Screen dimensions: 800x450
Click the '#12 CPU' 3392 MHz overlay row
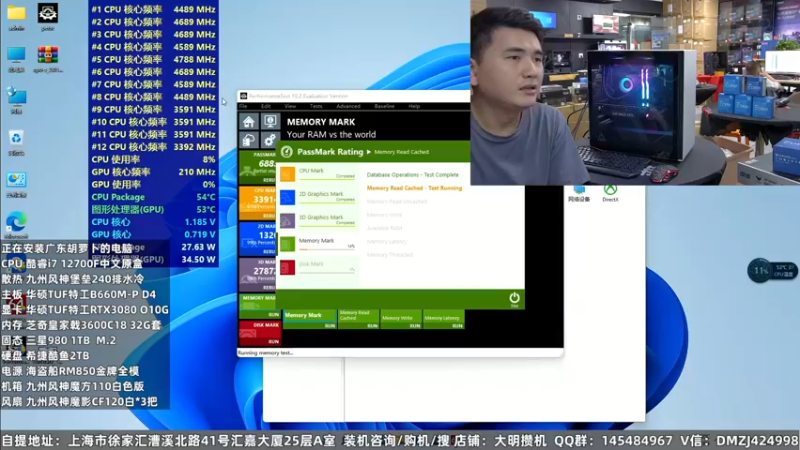(154, 147)
